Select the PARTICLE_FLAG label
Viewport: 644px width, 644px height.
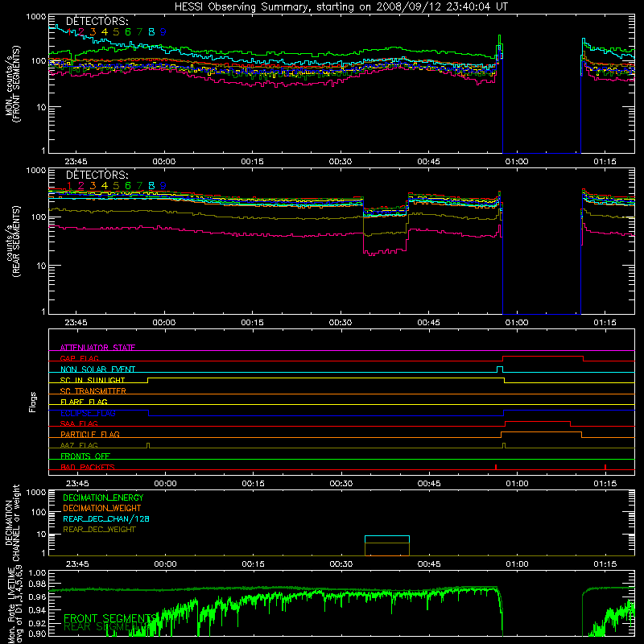tap(90, 434)
